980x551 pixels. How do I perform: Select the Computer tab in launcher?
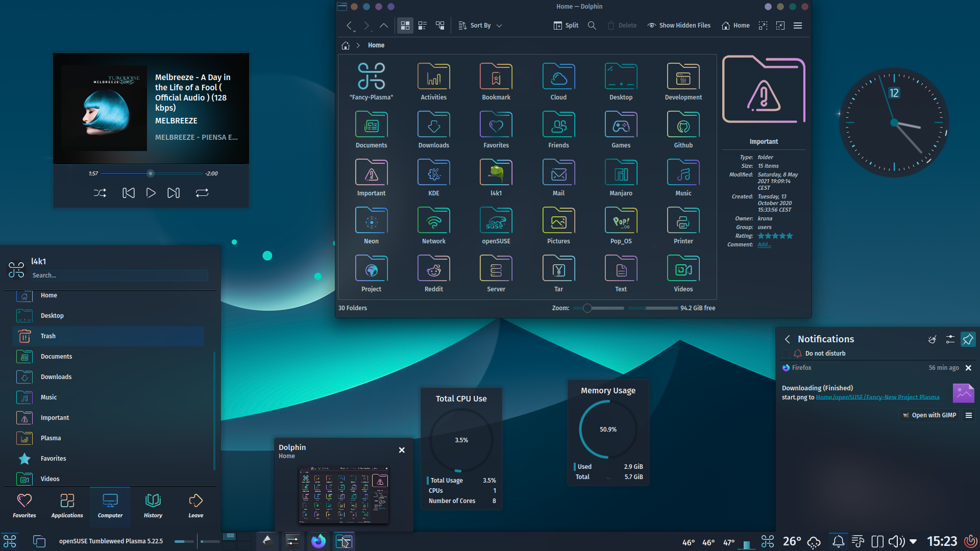110,506
